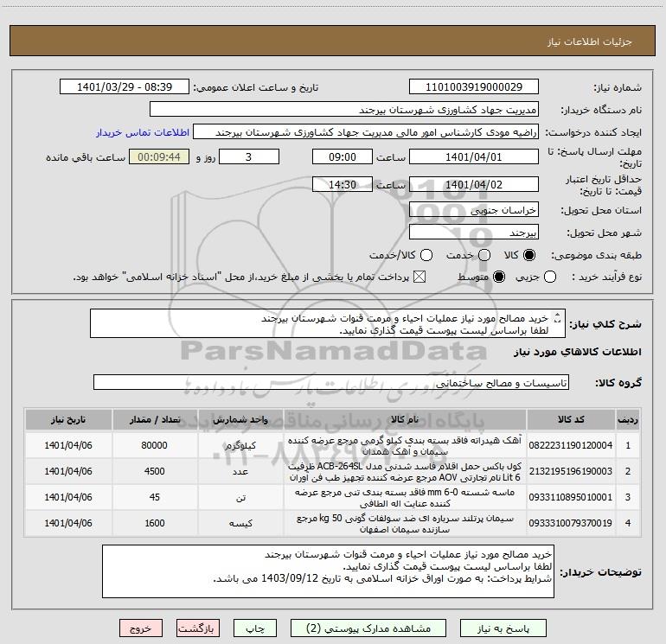Select the خدمت radio button

click(x=484, y=255)
